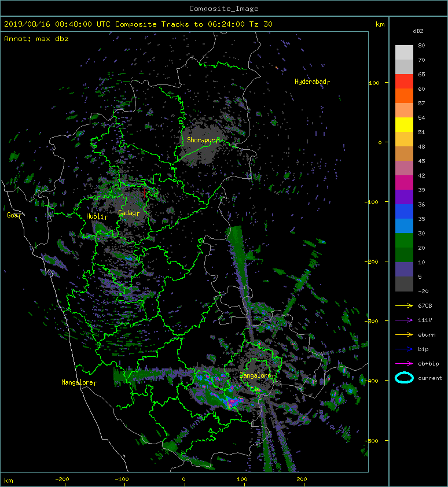Click the 'Goa' city label
The height and width of the screenshot is (487, 448).
12,215
